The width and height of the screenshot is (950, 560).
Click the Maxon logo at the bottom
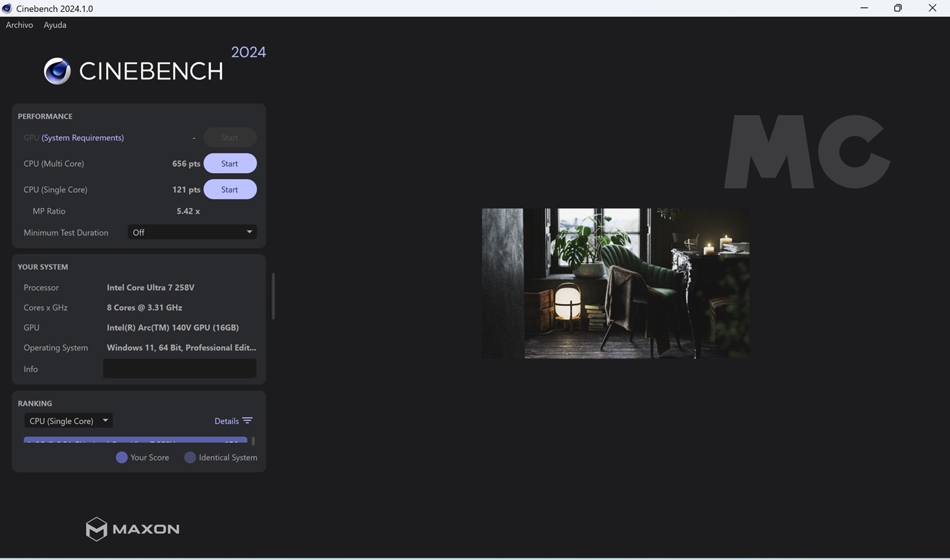(x=132, y=529)
